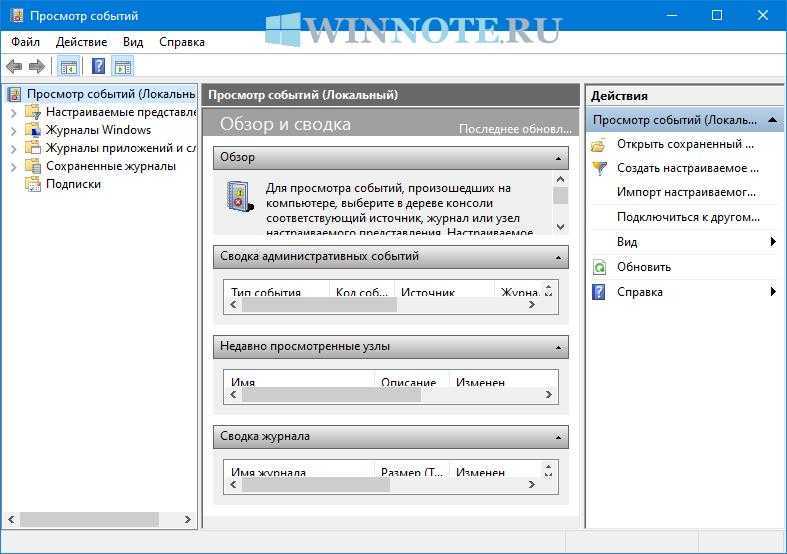The width and height of the screenshot is (787, 554).
Task: Click Создать настраиваемое представление action
Action: pos(688,168)
